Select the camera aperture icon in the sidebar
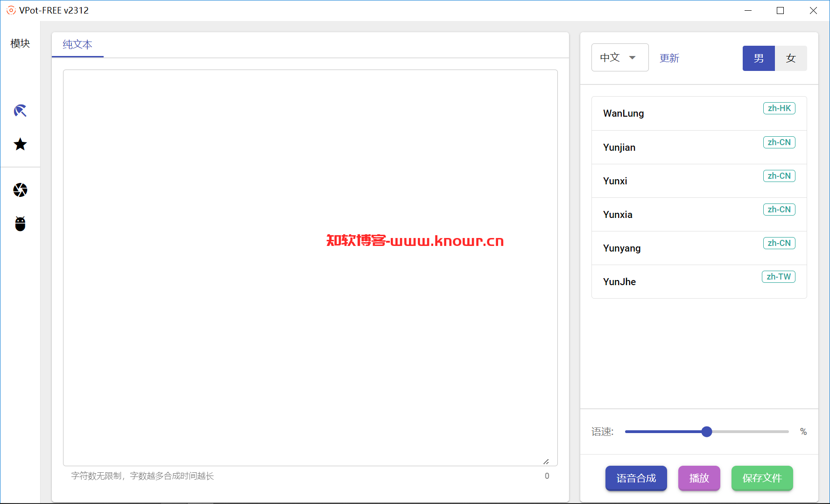Image resolution: width=830 pixels, height=504 pixels. (x=20, y=190)
